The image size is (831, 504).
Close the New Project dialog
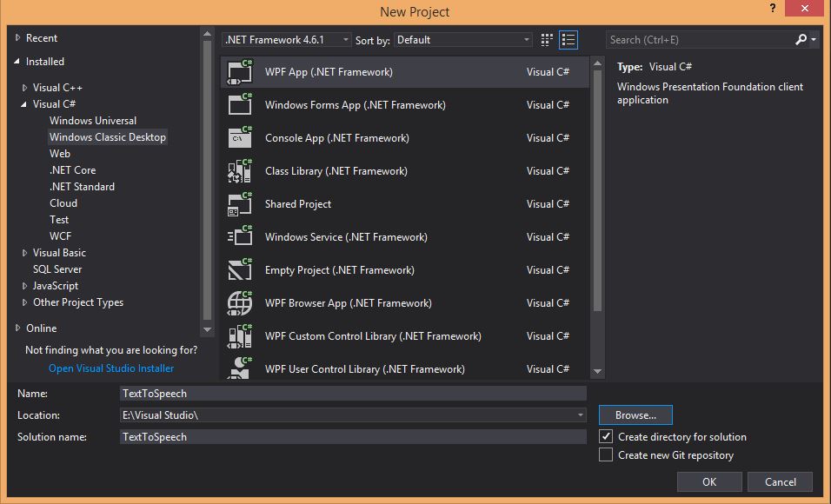coord(805,9)
